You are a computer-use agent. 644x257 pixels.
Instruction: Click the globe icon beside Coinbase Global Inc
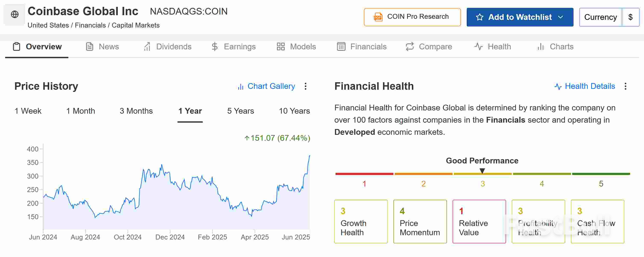pos(14,14)
